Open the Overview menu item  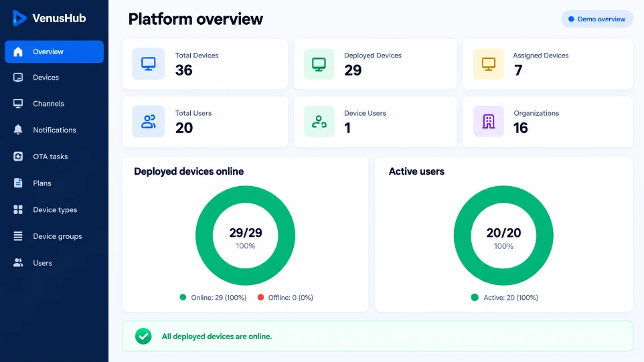[54, 52]
